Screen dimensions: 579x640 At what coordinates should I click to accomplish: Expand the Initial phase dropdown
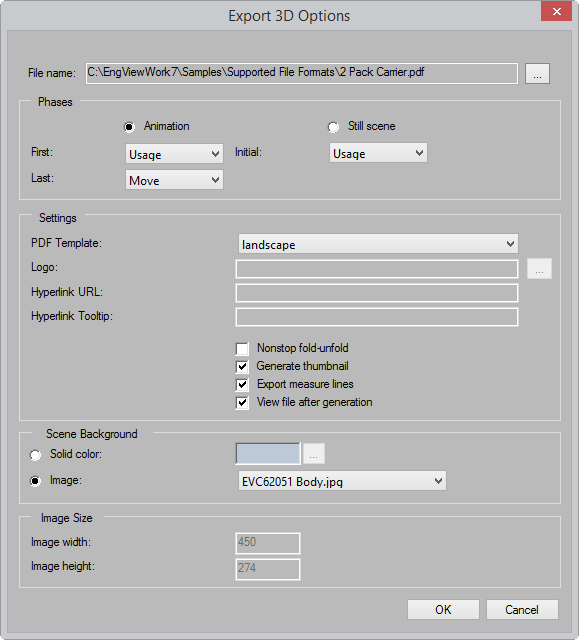[378, 153]
